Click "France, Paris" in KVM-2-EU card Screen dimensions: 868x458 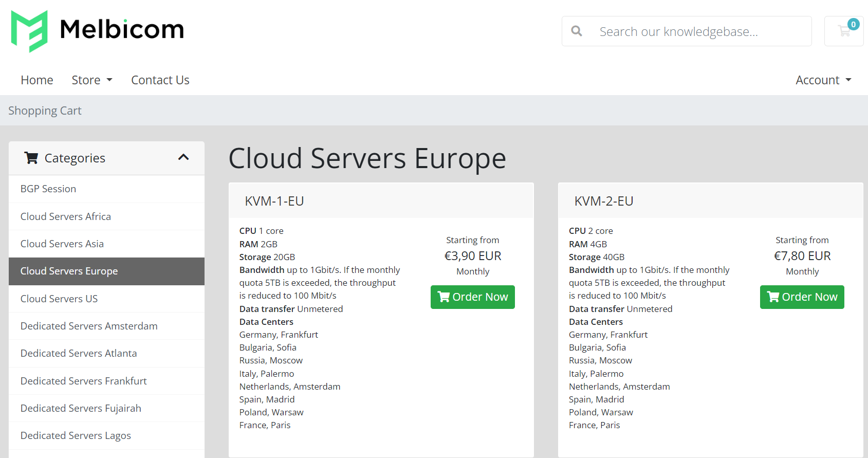tap(595, 425)
